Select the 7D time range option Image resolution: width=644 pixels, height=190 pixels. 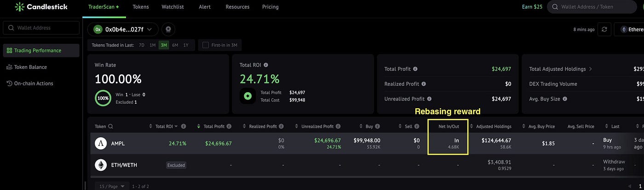pyautogui.click(x=142, y=45)
